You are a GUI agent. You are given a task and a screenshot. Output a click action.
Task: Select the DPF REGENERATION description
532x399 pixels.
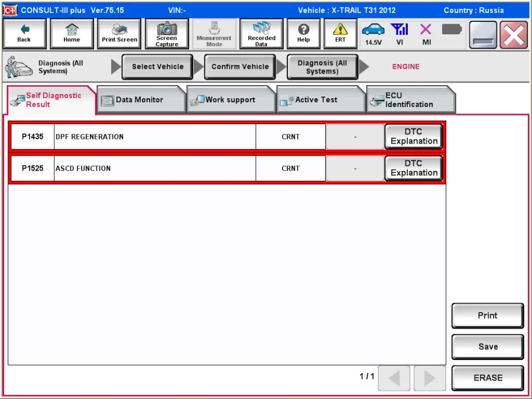pyautogui.click(x=155, y=137)
